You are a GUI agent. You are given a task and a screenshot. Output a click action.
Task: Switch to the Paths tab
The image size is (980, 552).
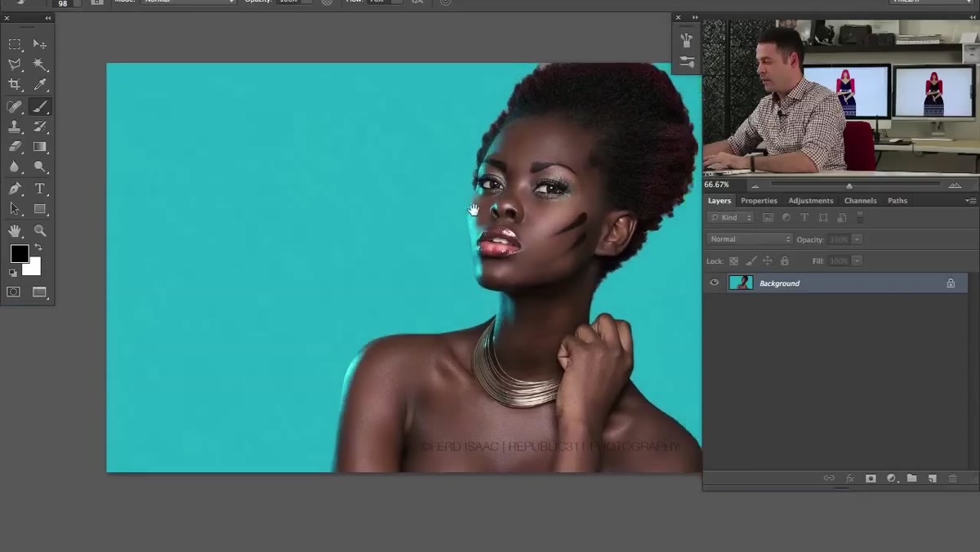898,201
